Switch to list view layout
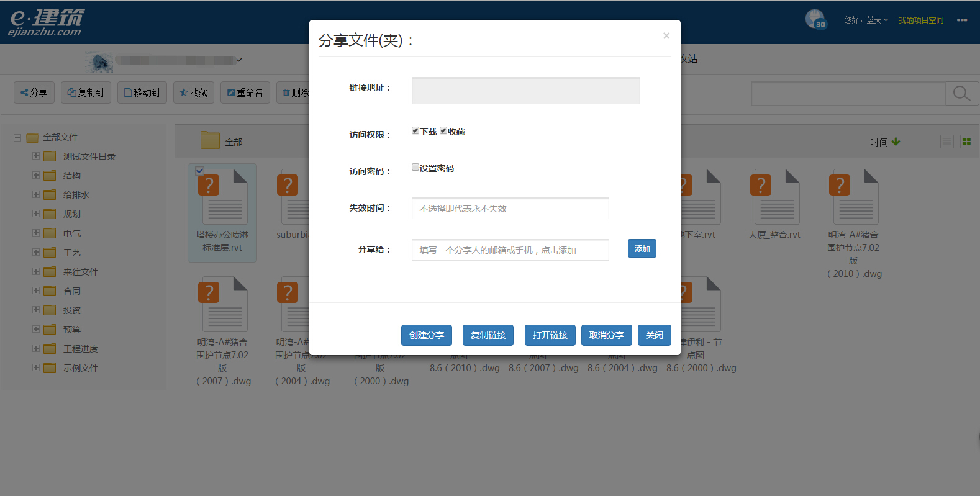980x496 pixels. point(946,142)
